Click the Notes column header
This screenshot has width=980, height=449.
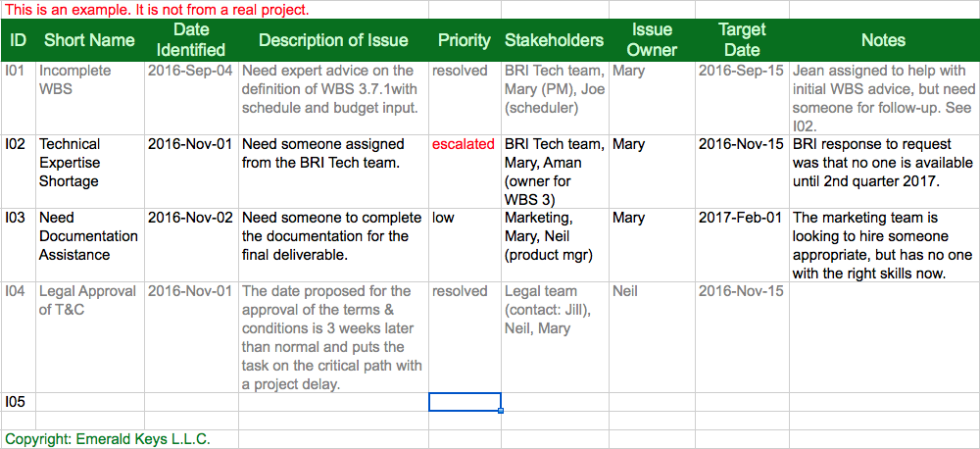point(883,40)
